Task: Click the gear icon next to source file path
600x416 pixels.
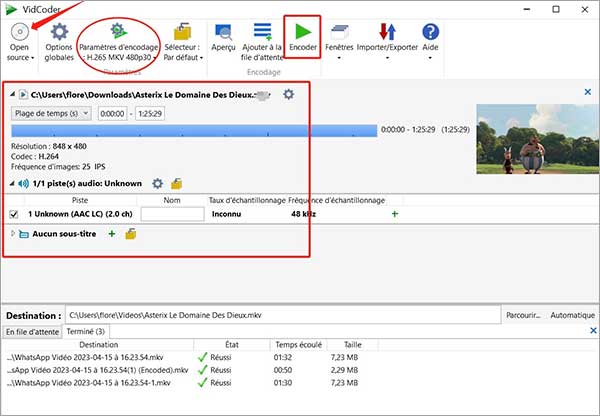Action: click(x=289, y=94)
